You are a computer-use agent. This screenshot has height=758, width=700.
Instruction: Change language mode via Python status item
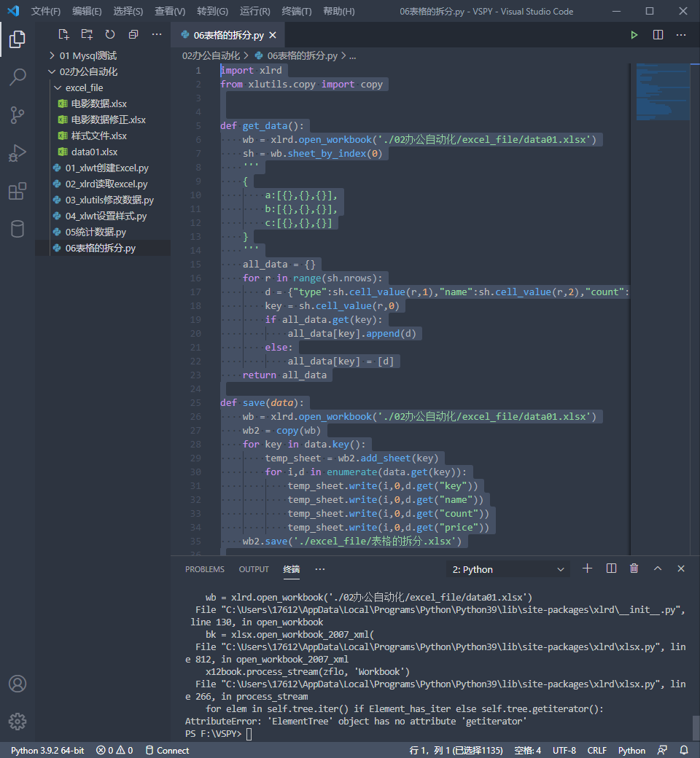[x=631, y=750]
